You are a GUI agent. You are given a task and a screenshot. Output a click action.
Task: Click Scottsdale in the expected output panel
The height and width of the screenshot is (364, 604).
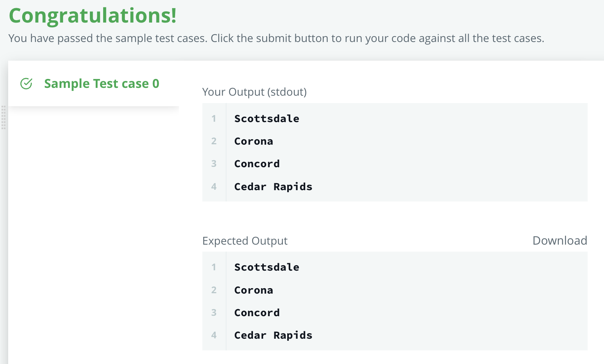(x=267, y=267)
